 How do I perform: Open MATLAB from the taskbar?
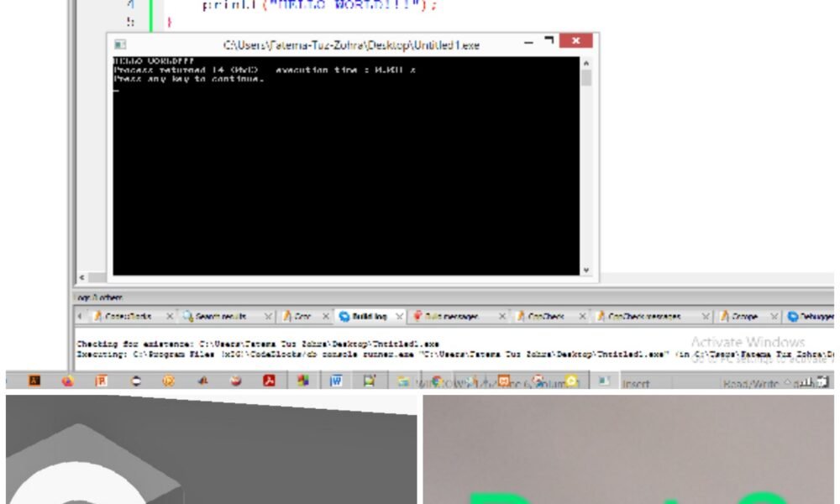click(x=202, y=381)
